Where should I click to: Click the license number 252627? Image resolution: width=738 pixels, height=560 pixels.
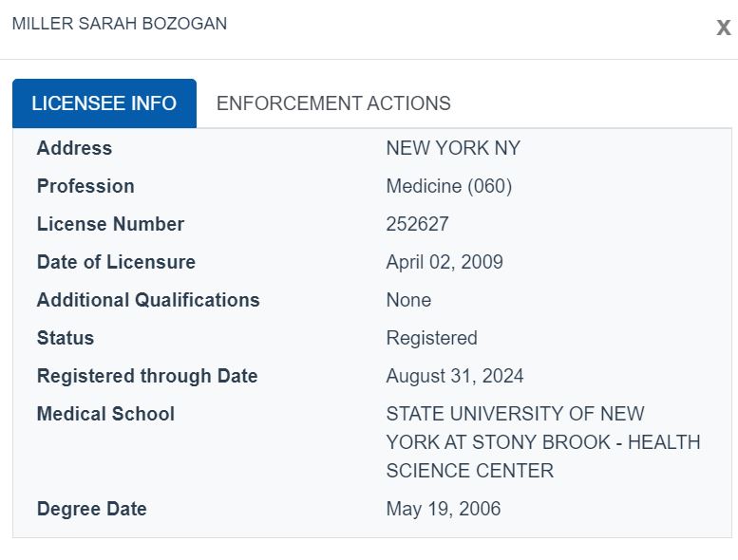418,224
